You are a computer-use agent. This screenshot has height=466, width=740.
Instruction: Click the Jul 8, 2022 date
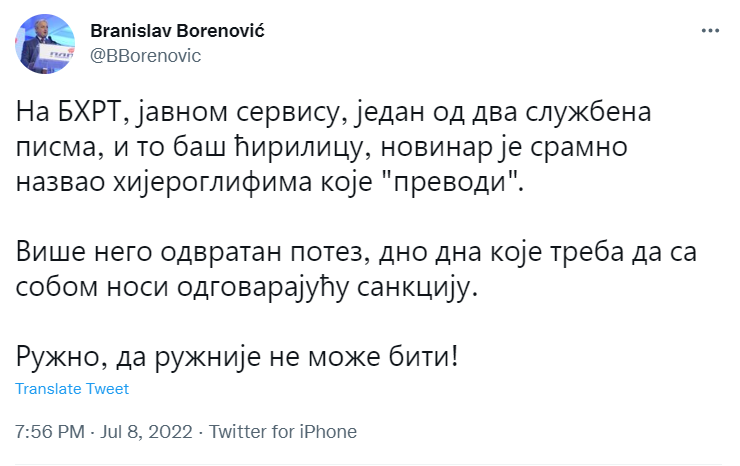[146, 432]
